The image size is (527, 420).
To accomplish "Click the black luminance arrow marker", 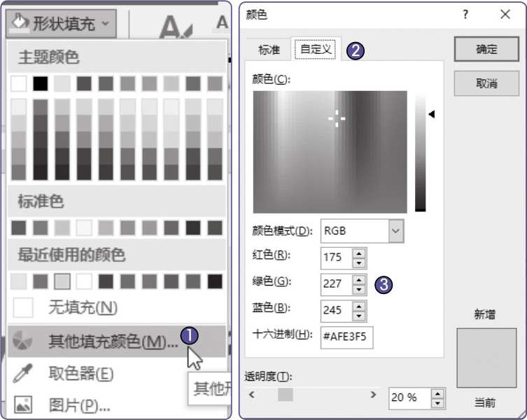I will tap(432, 114).
